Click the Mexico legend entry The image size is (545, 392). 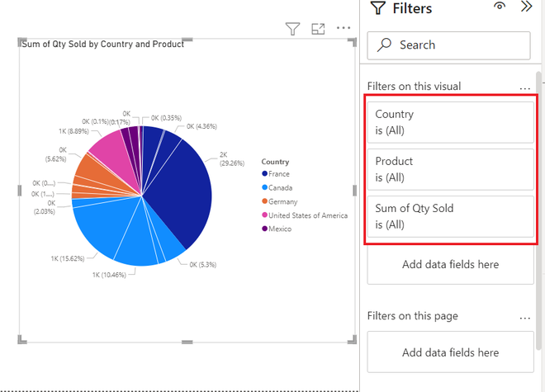(x=280, y=229)
